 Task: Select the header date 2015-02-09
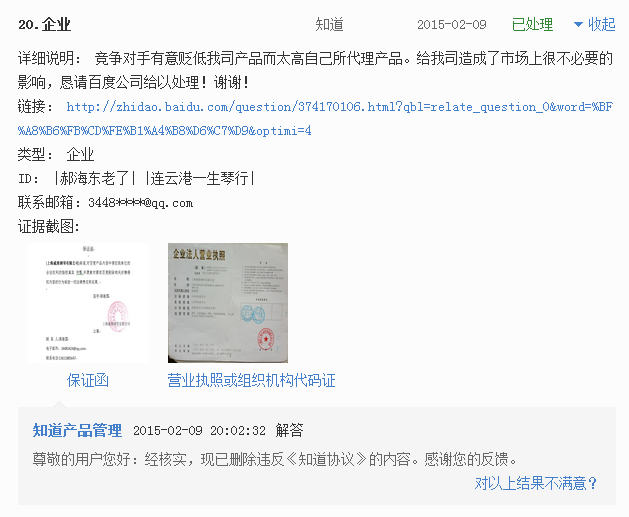[452, 25]
